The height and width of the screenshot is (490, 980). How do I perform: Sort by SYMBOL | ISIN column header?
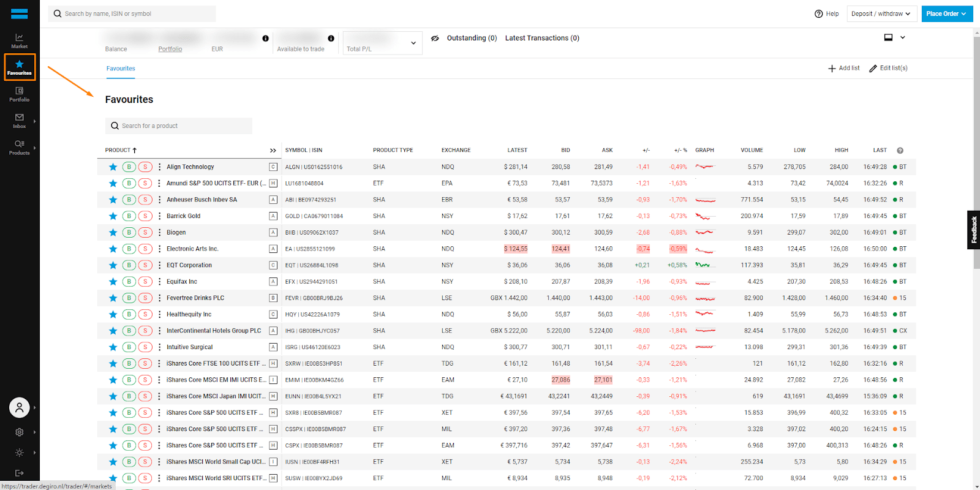point(304,150)
